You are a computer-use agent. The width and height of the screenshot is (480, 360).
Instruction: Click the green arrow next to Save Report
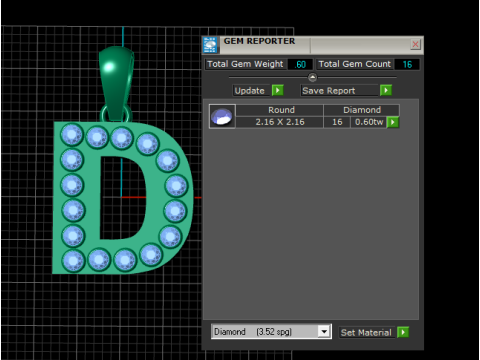click(386, 90)
